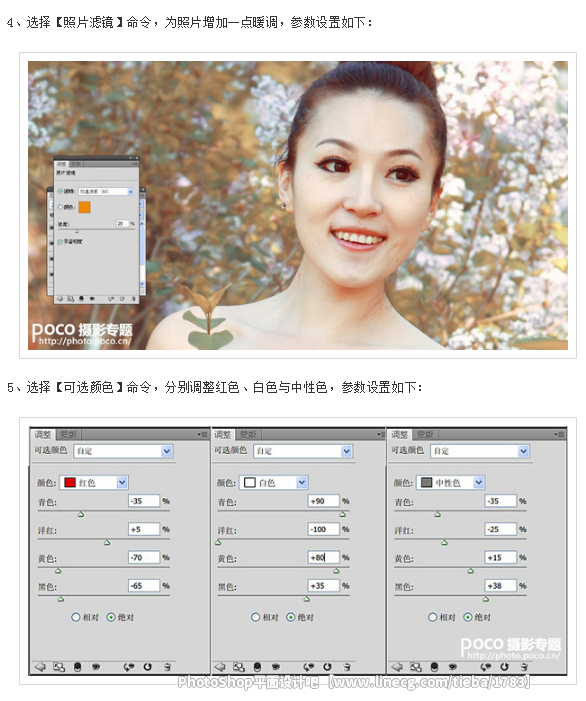Click density slider handle in Photo Filter panel
Viewport: 586px width, 701px height.
[x=77, y=231]
